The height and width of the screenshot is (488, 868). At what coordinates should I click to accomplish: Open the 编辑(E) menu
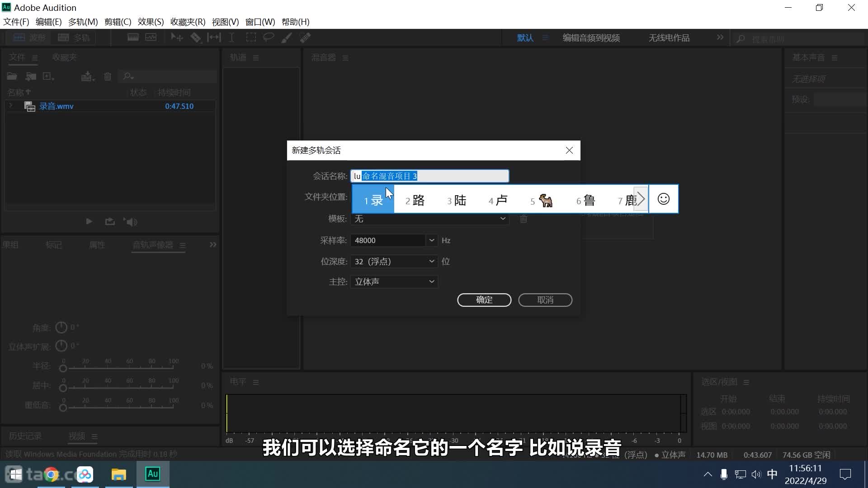48,22
